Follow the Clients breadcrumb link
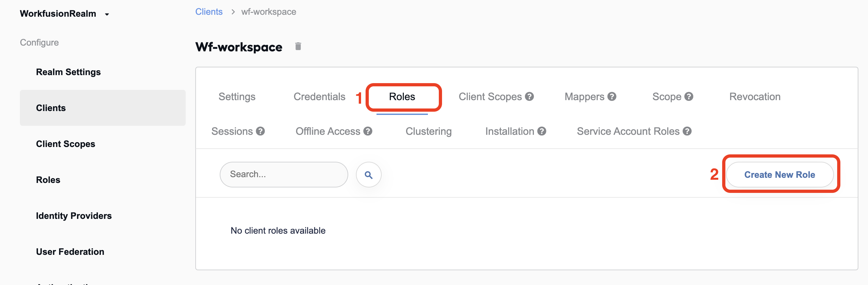The height and width of the screenshot is (285, 868). [x=209, y=12]
